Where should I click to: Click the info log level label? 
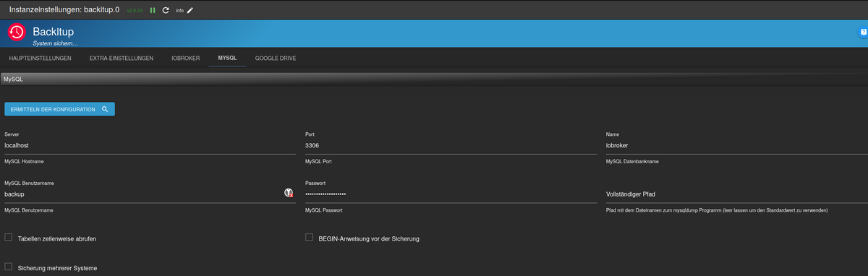point(179,11)
